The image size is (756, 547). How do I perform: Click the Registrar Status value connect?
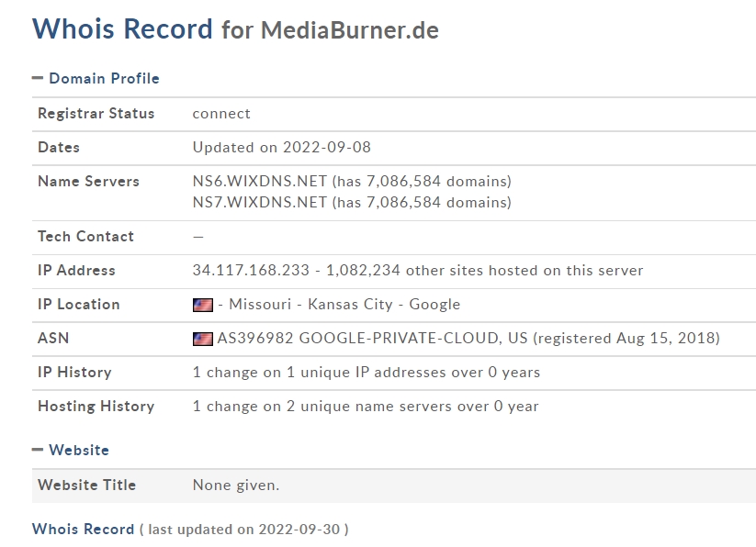tap(221, 114)
